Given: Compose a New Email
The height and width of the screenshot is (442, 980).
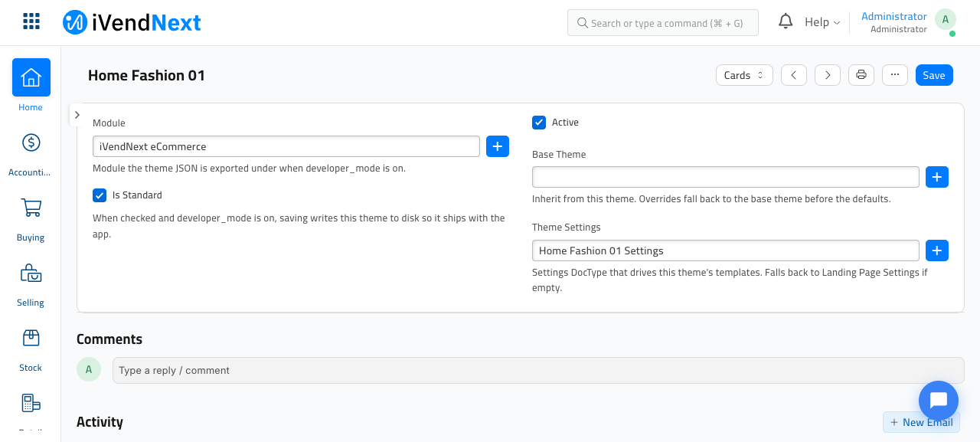Looking at the screenshot, I should tap(921, 422).
